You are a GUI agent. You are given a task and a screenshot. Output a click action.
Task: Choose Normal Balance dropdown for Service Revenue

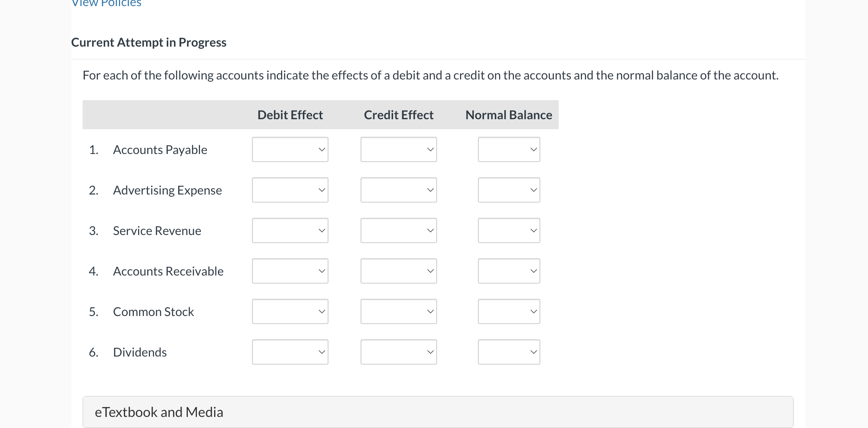pyautogui.click(x=509, y=230)
